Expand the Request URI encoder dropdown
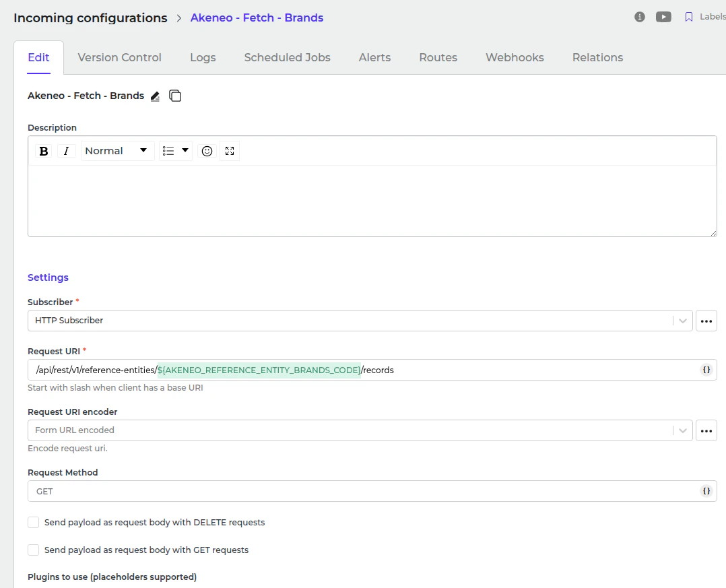Viewport: 726px width, 588px height. tap(682, 430)
